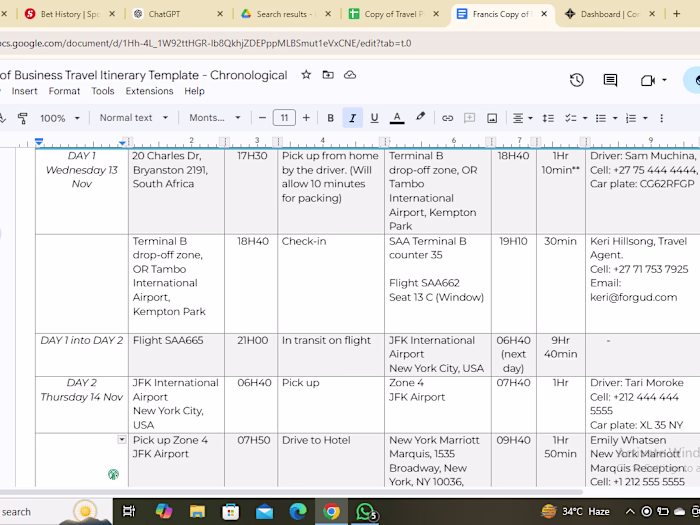
Task: Open line and paragraph spacing
Action: 548,118
